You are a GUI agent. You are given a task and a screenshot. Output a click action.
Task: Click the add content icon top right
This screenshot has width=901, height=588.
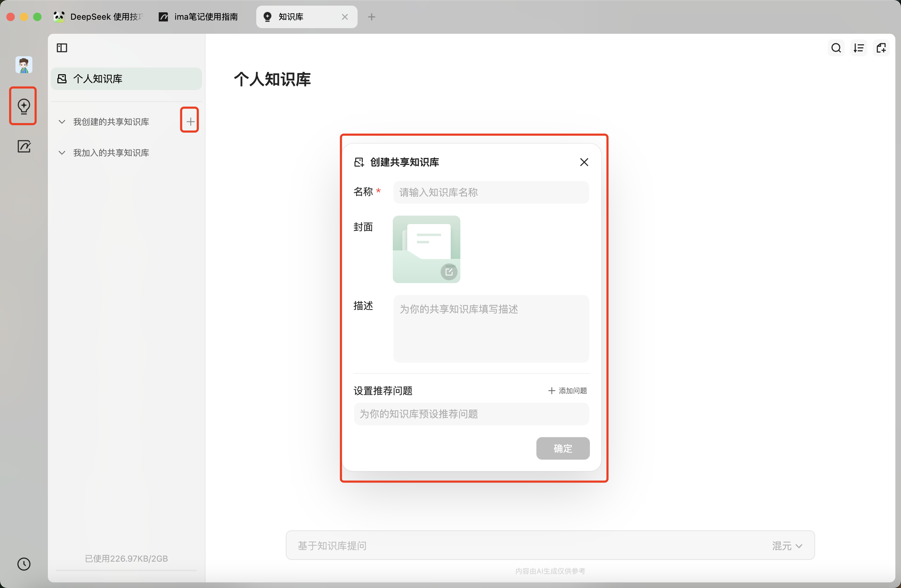point(881,48)
